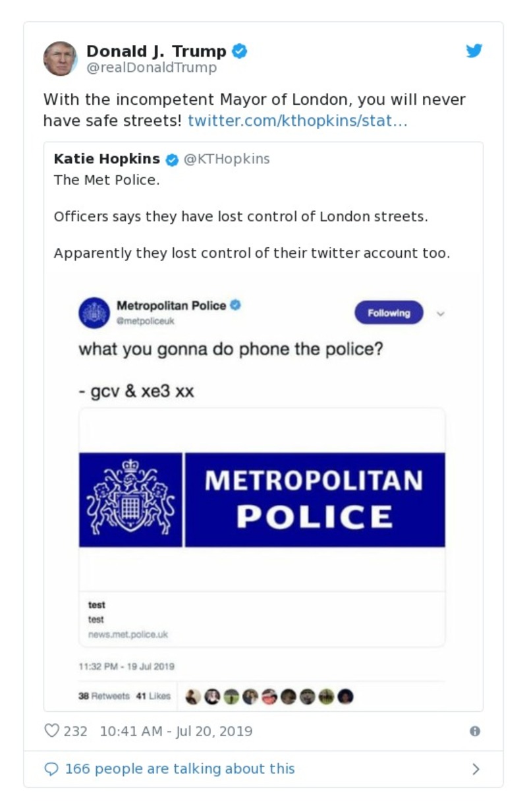Click the @realDonaldTrump handle
This screenshot has width=527, height=812.
tap(152, 67)
